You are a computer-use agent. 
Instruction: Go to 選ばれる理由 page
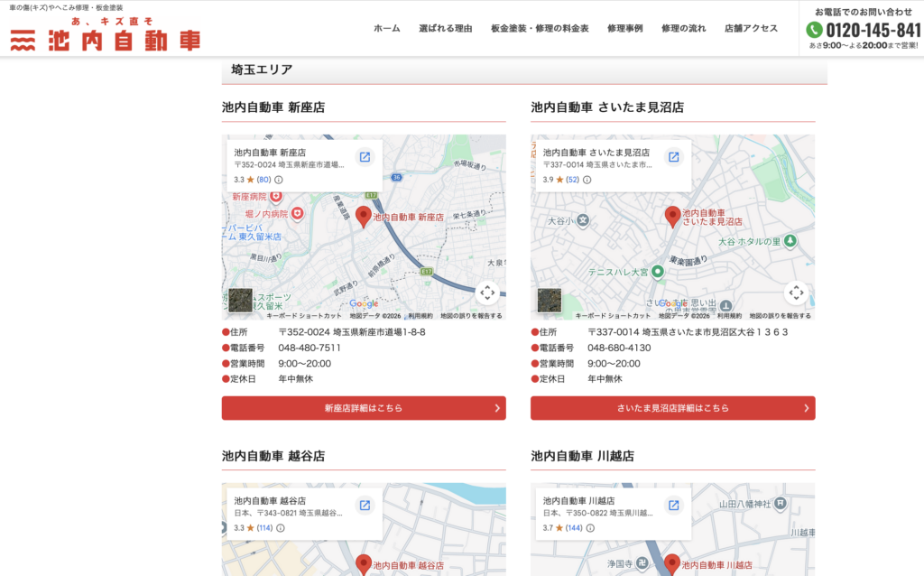coord(446,28)
